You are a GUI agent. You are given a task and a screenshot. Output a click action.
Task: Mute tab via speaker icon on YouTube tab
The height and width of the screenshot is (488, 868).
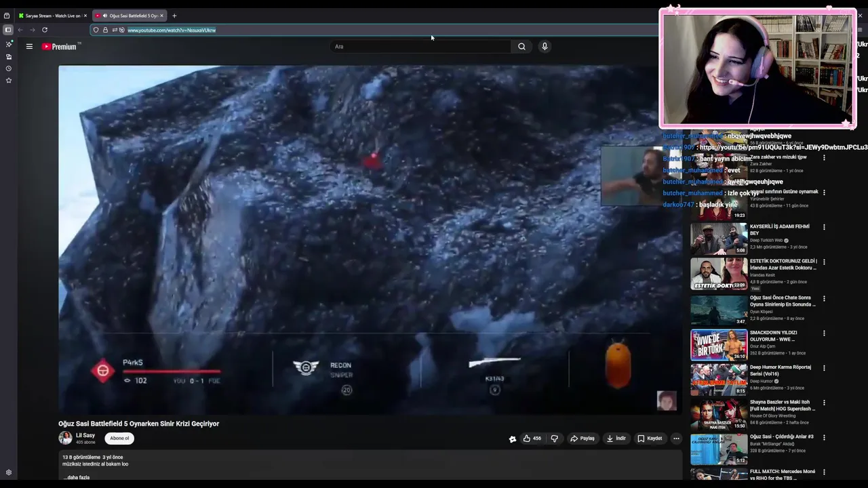click(104, 16)
